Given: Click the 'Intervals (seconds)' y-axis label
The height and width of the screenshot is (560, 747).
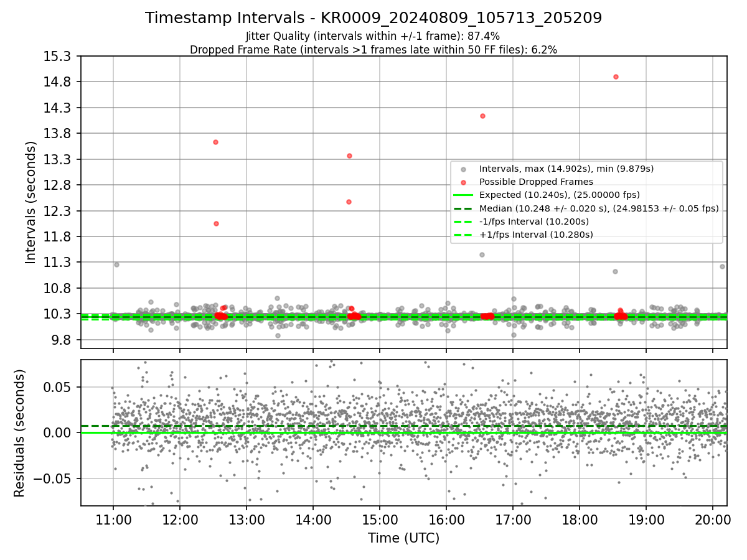Looking at the screenshot, I should coord(31,202).
